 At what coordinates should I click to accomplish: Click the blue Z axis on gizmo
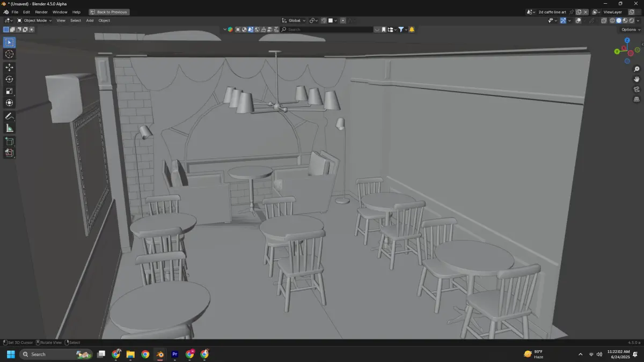pos(627,40)
